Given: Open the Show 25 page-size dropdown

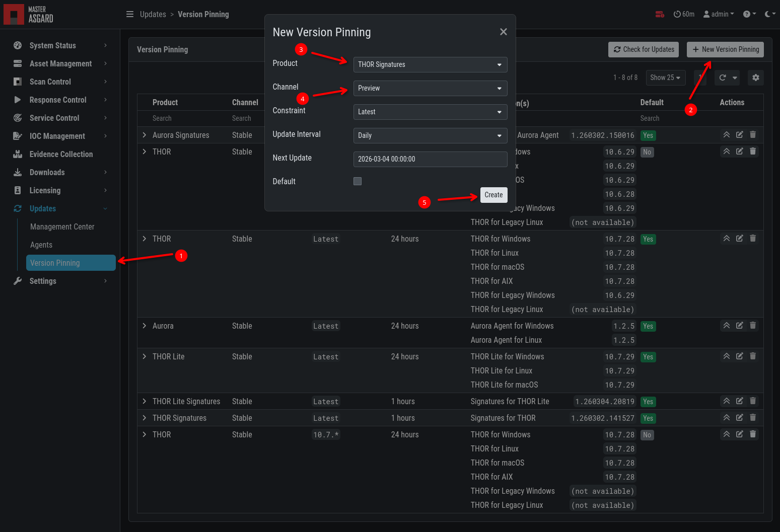Looking at the screenshot, I should [x=665, y=78].
